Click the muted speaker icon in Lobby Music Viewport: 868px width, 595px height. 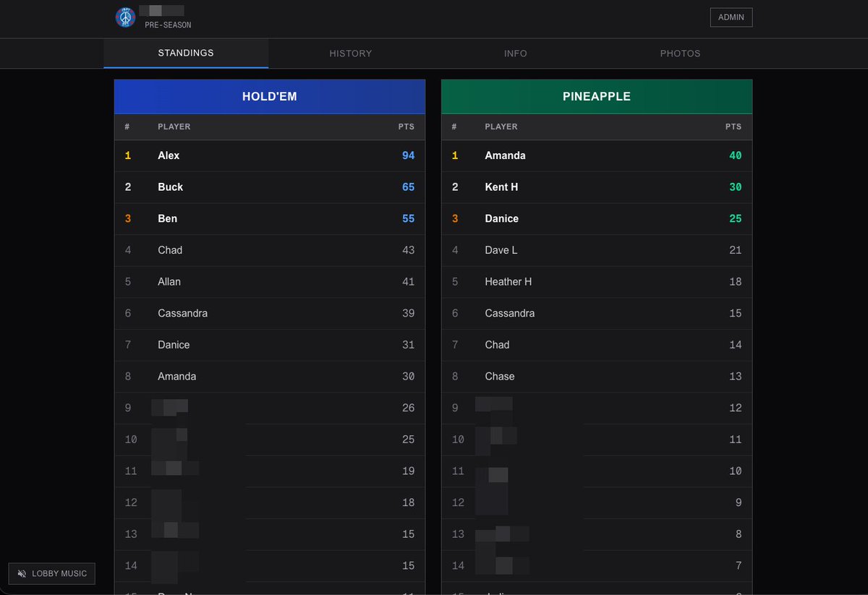pos(22,573)
